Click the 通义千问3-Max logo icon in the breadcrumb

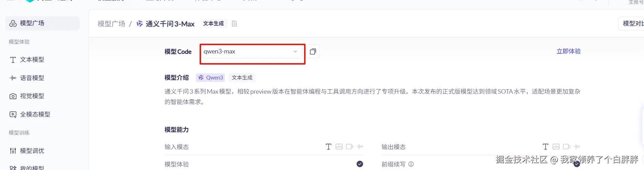coord(140,24)
